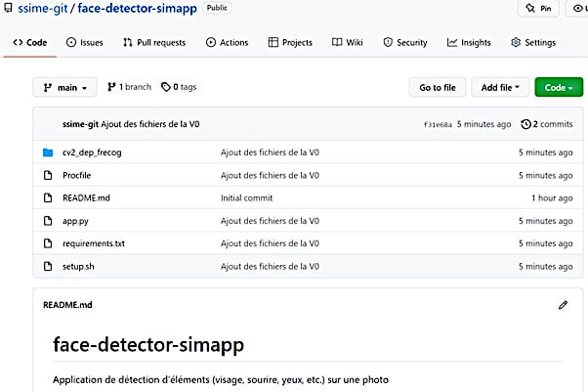Expand the main branch dropdown
588x392 pixels.
(x=64, y=87)
